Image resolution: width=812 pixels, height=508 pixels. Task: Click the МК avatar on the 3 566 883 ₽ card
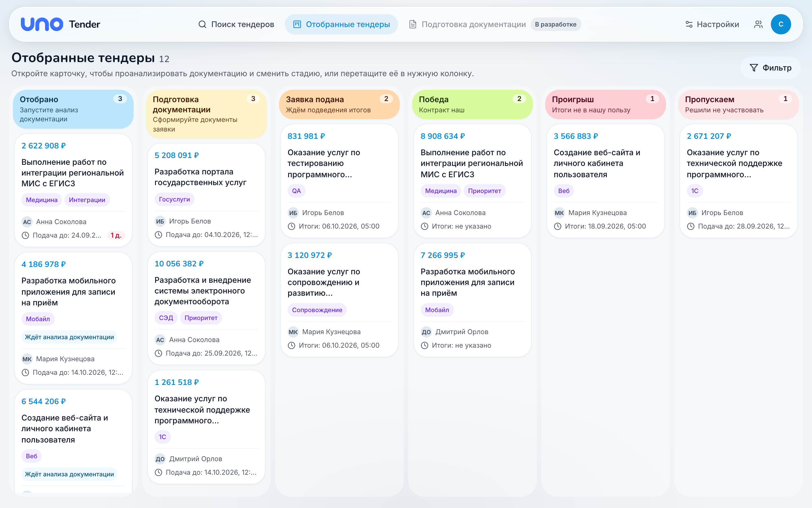coord(559,213)
